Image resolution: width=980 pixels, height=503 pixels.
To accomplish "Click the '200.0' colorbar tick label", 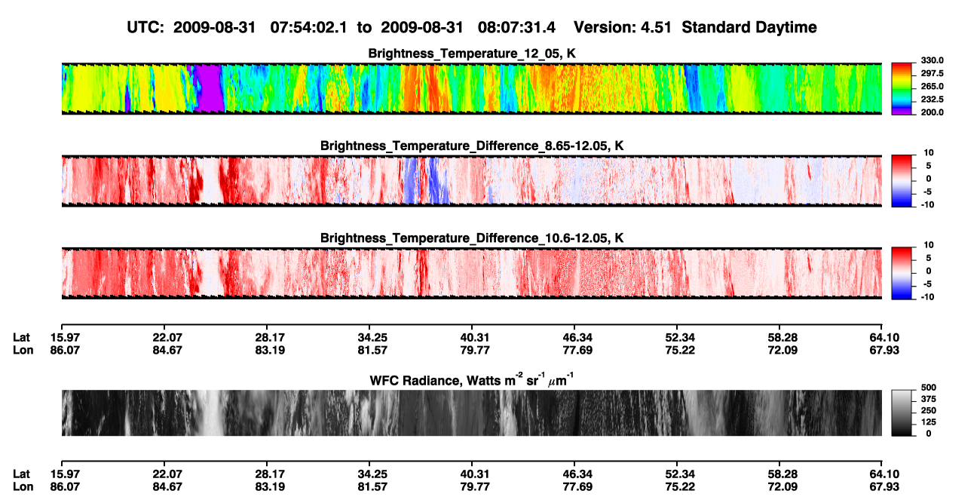I will (x=931, y=112).
